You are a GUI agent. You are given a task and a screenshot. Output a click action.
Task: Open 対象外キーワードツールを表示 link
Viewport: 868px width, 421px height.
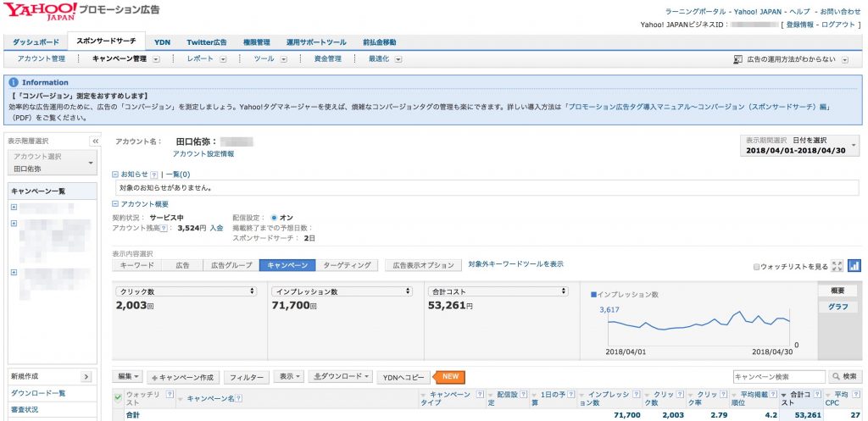coord(516,264)
